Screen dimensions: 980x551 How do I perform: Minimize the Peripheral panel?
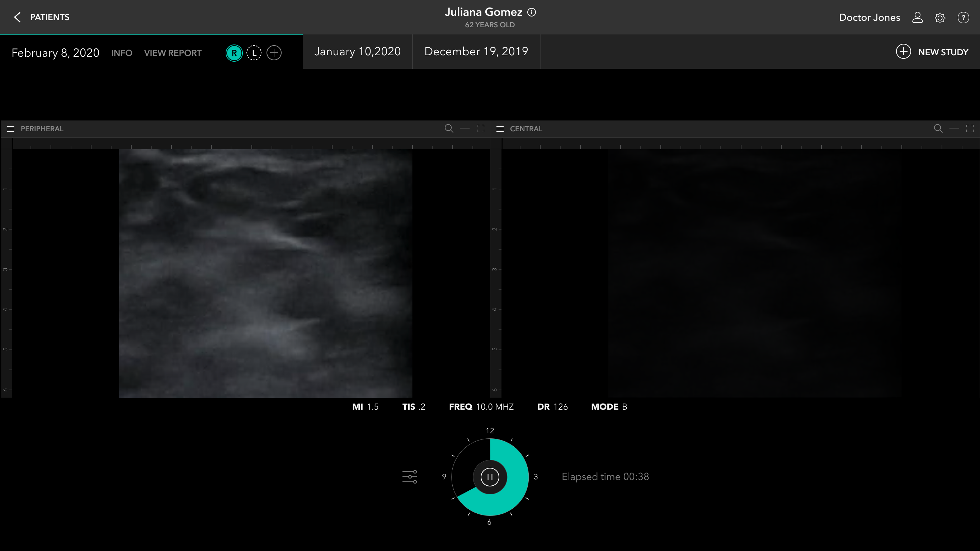465,129
